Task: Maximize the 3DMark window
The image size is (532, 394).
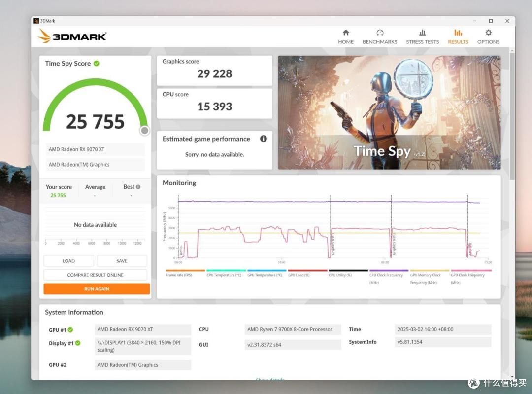Action: point(491,21)
